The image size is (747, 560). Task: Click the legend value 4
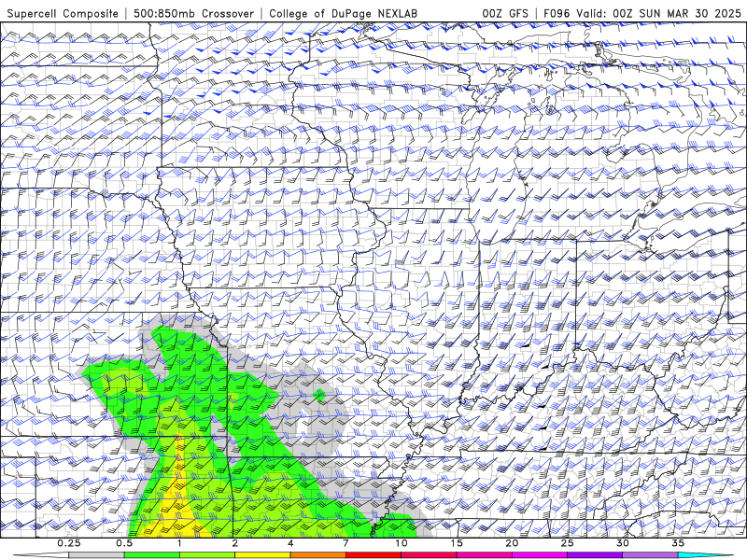point(290,543)
